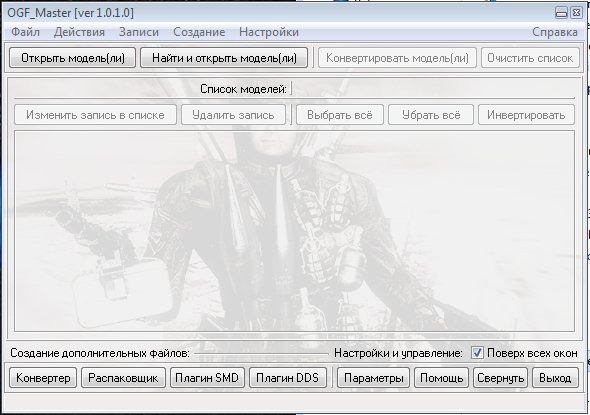Open the Плагин DDS button

point(287,378)
